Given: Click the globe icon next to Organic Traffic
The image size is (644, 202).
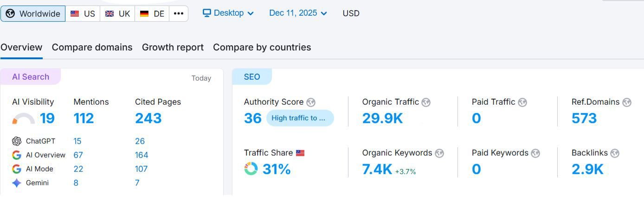Looking at the screenshot, I should click(x=426, y=102).
